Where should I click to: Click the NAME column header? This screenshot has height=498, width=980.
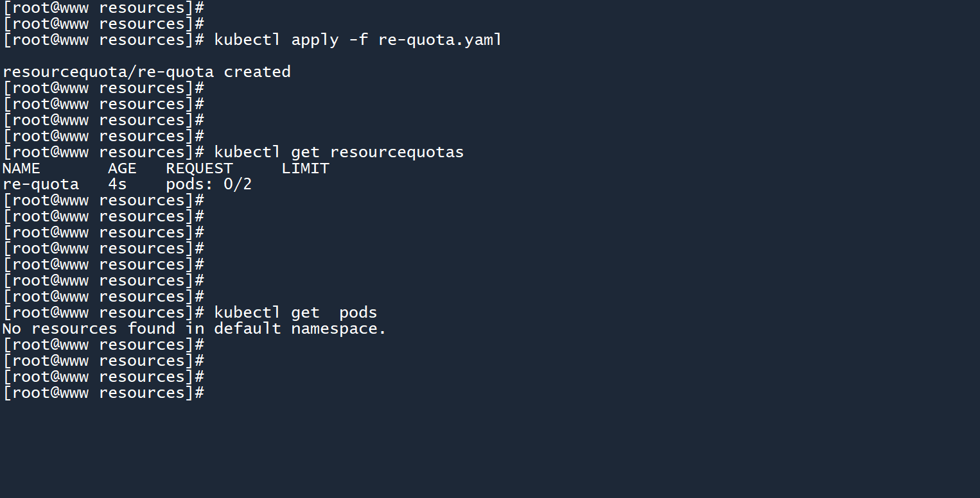click(21, 168)
